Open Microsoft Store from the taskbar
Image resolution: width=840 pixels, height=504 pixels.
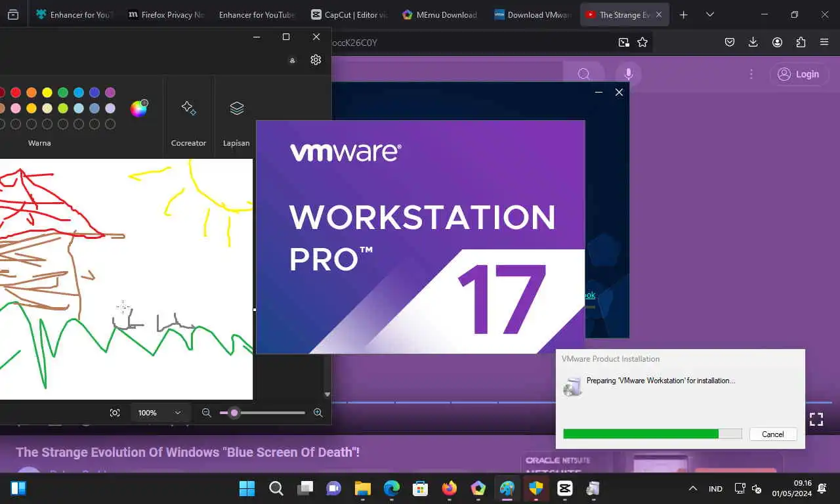pyautogui.click(x=421, y=488)
